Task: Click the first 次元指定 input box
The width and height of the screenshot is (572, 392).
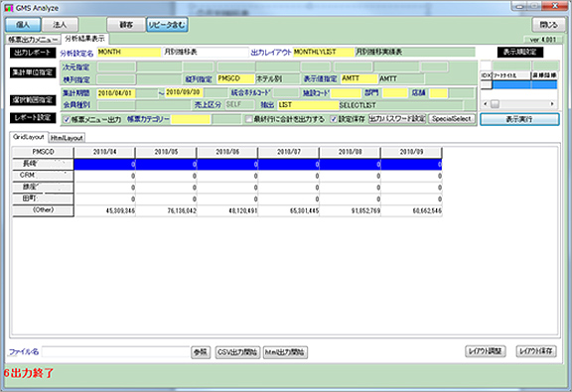Action: pyautogui.click(x=116, y=66)
